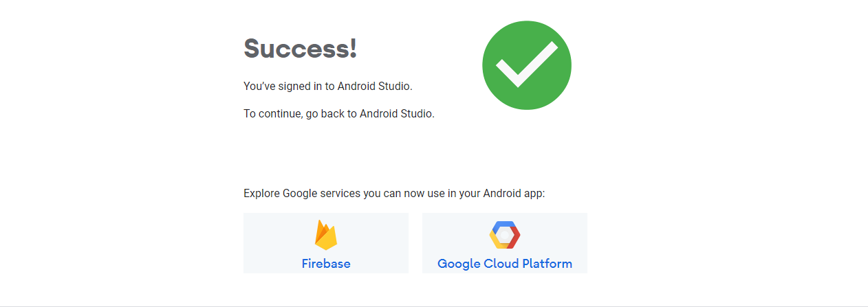This screenshot has width=868, height=307.
Task: Open Firebase via its flame logo
Action: click(x=326, y=235)
